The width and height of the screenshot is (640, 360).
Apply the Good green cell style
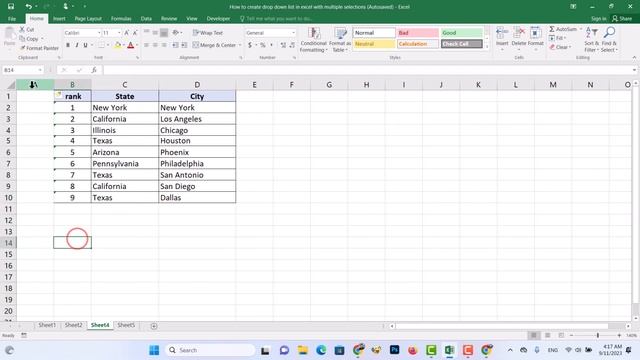point(462,33)
